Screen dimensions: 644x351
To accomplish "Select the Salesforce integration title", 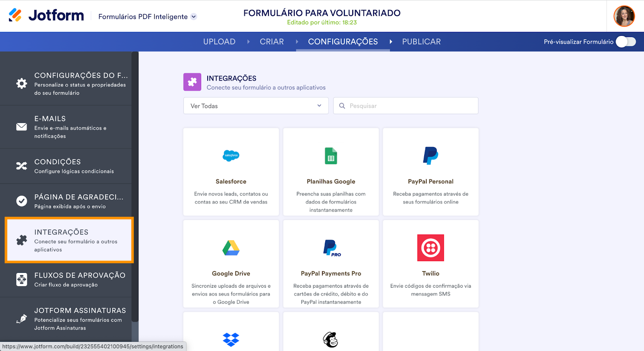I will [231, 181].
